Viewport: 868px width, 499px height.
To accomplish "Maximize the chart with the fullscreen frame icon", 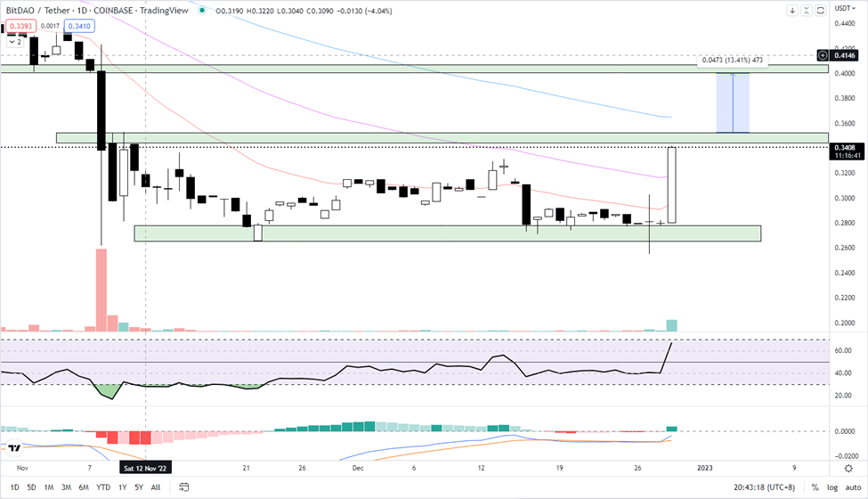I will pyautogui.click(x=821, y=11).
